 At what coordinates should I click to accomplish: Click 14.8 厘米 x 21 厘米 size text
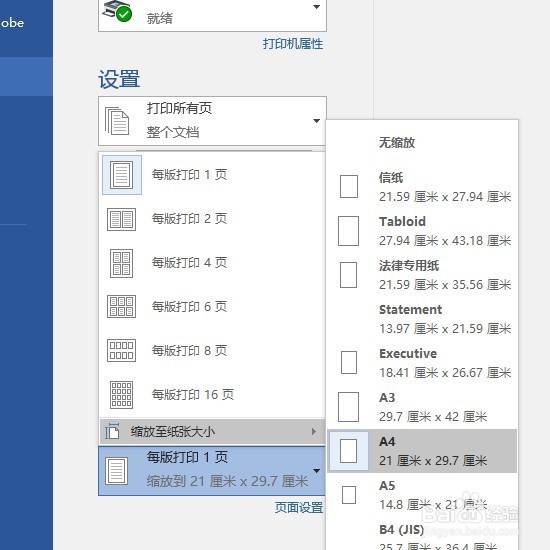click(433, 505)
